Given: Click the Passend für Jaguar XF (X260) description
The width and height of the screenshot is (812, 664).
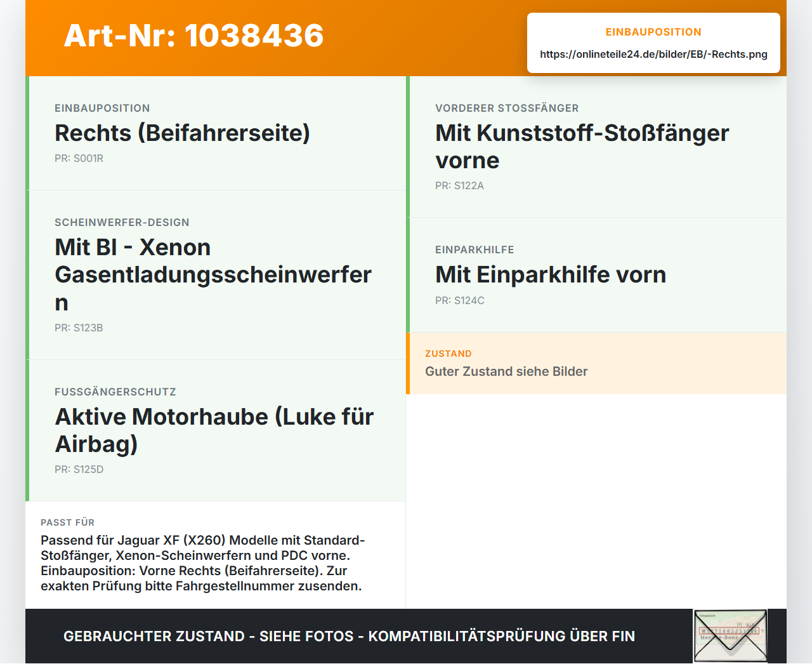Looking at the screenshot, I should pos(203,563).
